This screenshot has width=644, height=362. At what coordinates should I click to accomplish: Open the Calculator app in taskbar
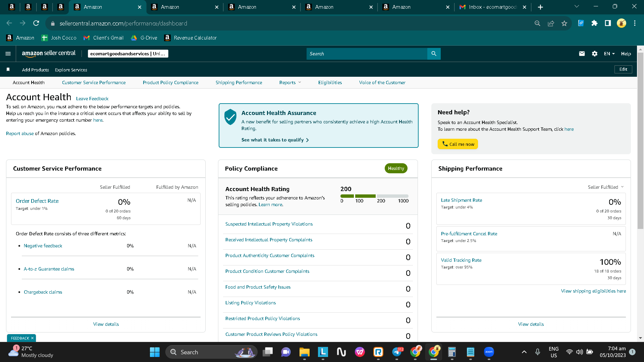coord(452,352)
